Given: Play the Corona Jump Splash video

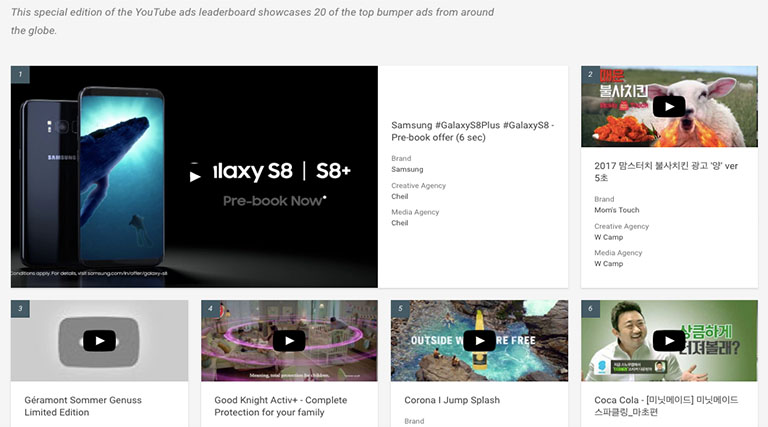Looking at the screenshot, I should (x=479, y=340).
